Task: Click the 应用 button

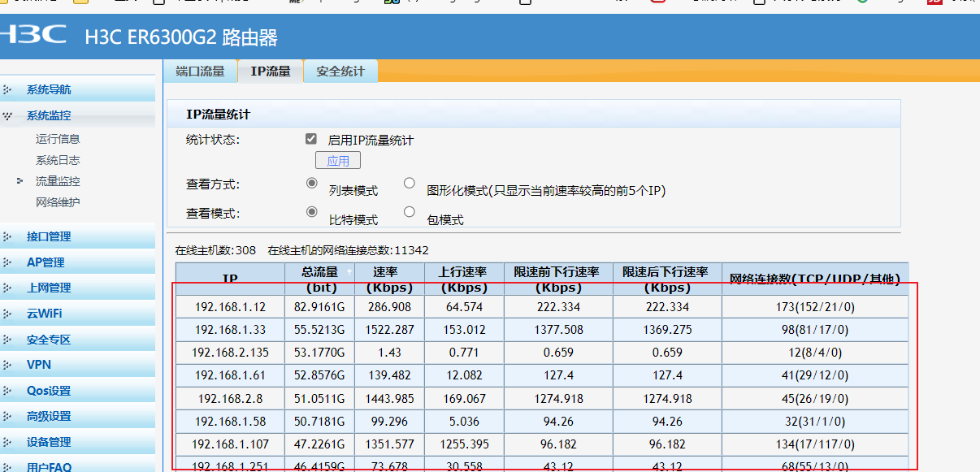Action: [338, 161]
